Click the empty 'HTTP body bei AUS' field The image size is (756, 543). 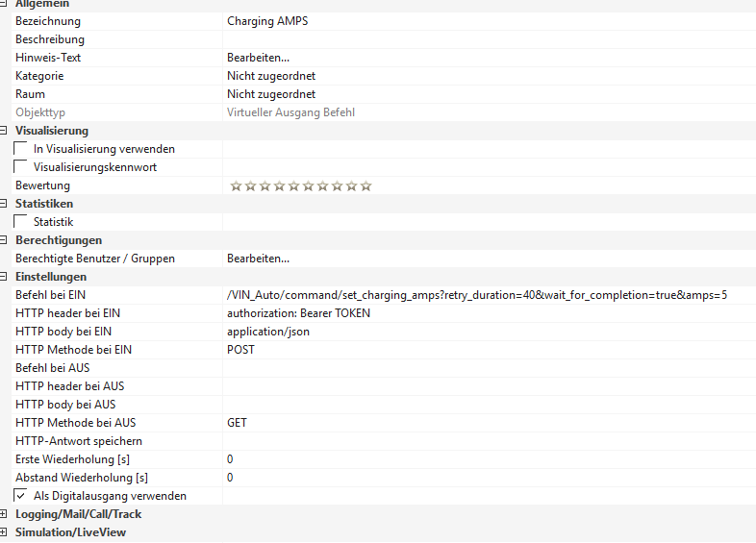(x=489, y=406)
